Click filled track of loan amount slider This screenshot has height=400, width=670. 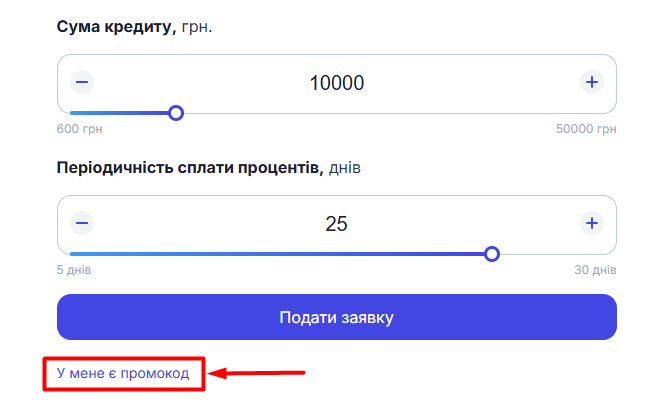tap(120, 113)
